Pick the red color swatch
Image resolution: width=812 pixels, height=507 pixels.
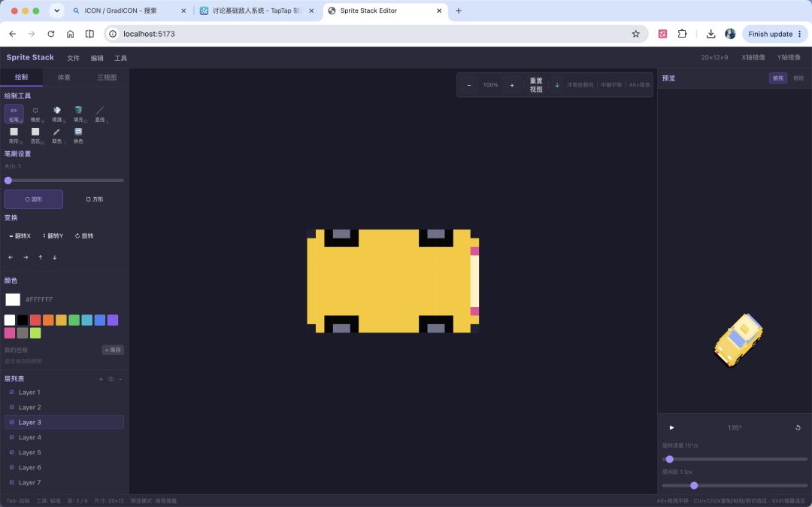[35, 320]
